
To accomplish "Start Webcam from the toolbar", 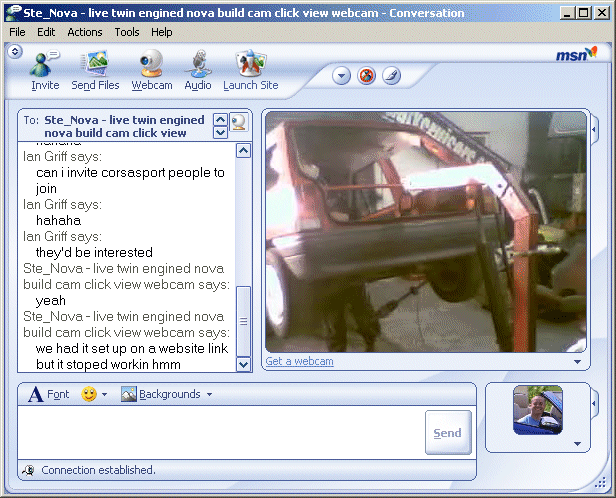I will (x=152, y=70).
